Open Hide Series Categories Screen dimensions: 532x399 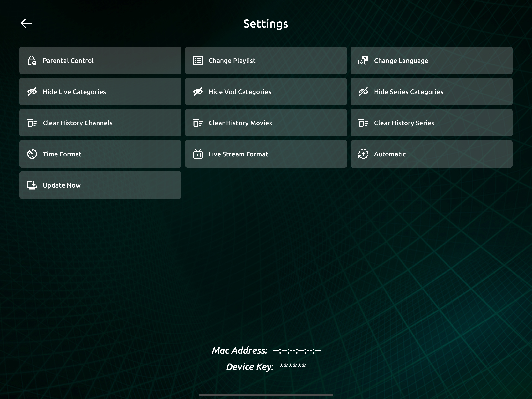pos(432,91)
